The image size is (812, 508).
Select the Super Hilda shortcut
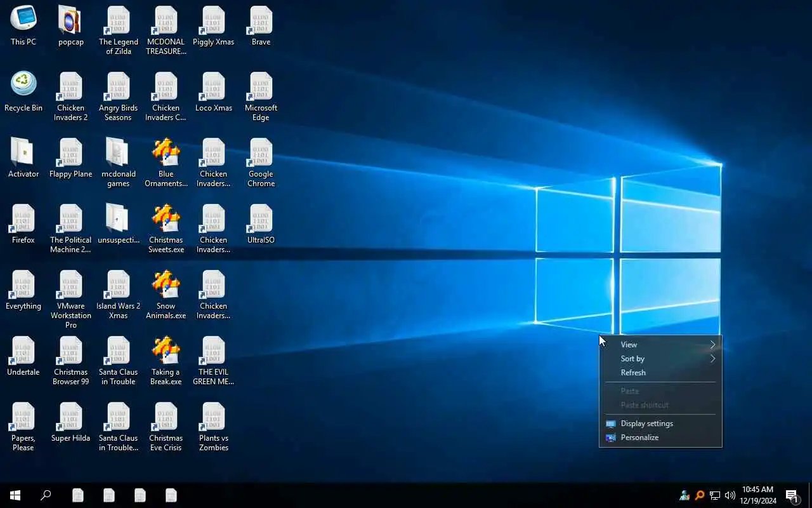pos(71,422)
